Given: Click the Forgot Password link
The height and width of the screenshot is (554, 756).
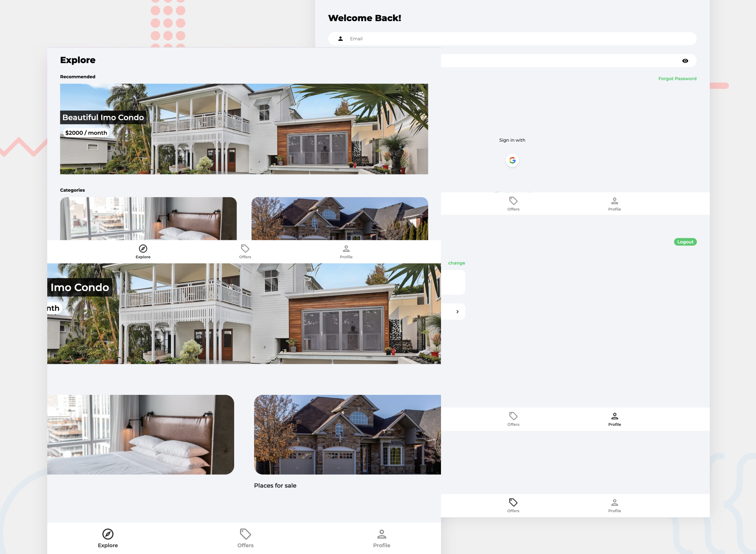Looking at the screenshot, I should pyautogui.click(x=677, y=78).
